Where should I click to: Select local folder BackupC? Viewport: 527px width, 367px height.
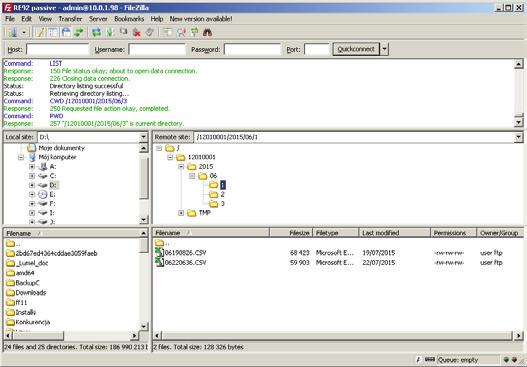(x=27, y=283)
